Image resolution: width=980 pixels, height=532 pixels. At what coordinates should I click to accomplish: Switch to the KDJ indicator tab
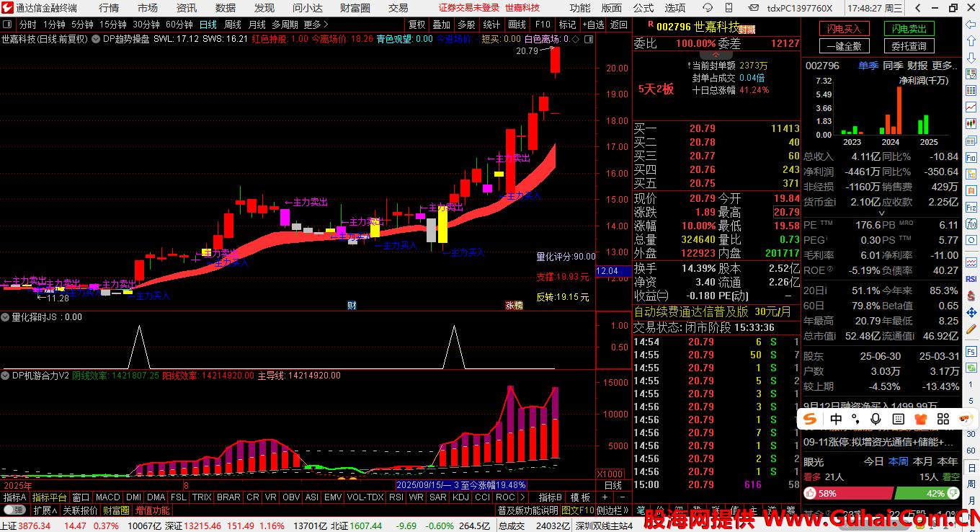pos(460,497)
